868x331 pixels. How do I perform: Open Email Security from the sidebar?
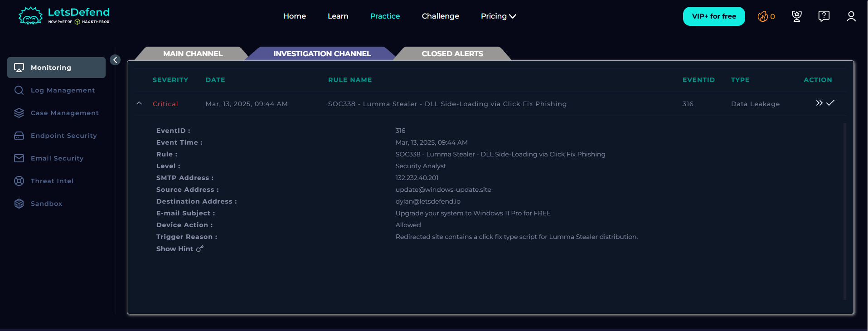(56, 158)
